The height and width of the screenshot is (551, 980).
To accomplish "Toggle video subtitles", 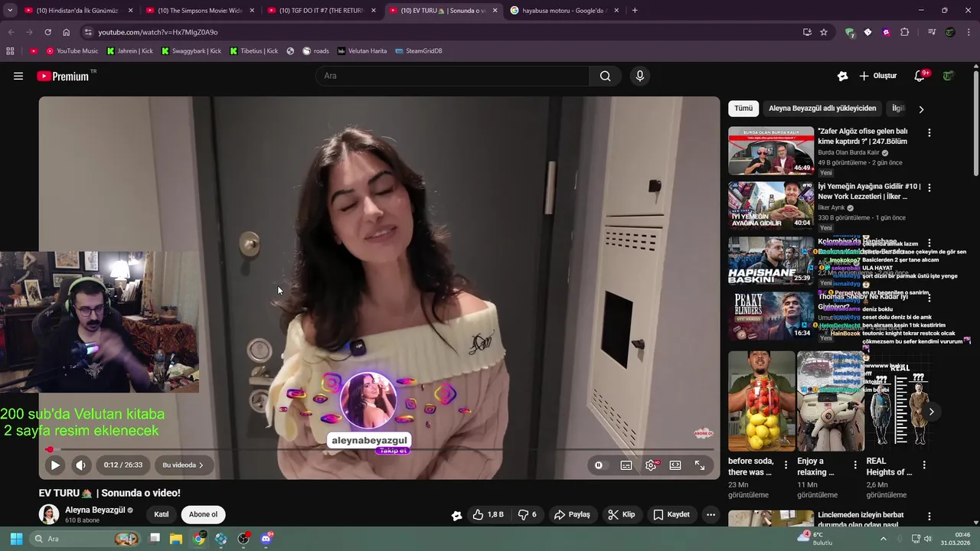I will pyautogui.click(x=626, y=465).
